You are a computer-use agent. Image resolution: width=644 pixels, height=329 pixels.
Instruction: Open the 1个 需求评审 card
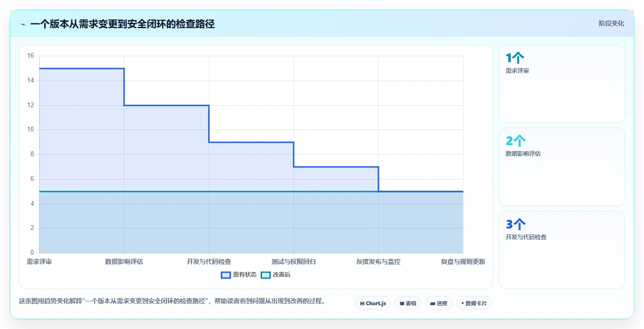(x=561, y=83)
